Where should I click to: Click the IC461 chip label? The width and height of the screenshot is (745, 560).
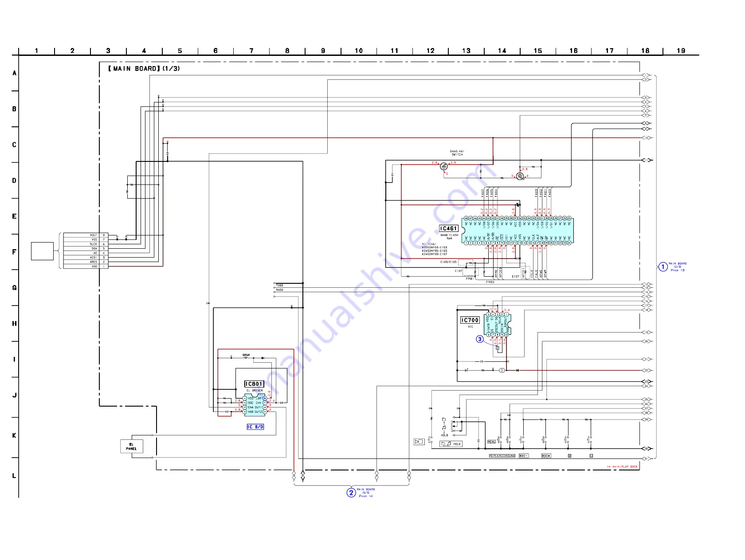pos(448,228)
